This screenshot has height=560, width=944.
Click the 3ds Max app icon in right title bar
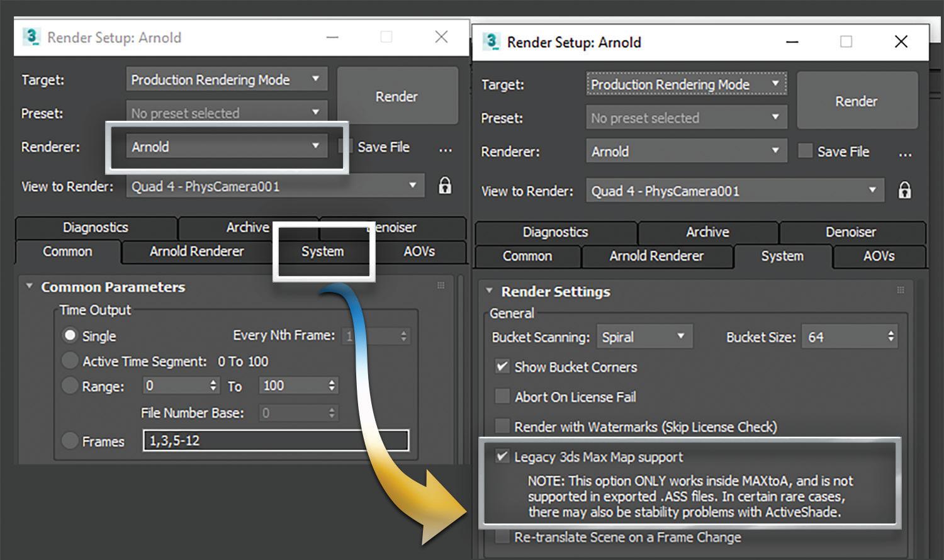click(491, 42)
